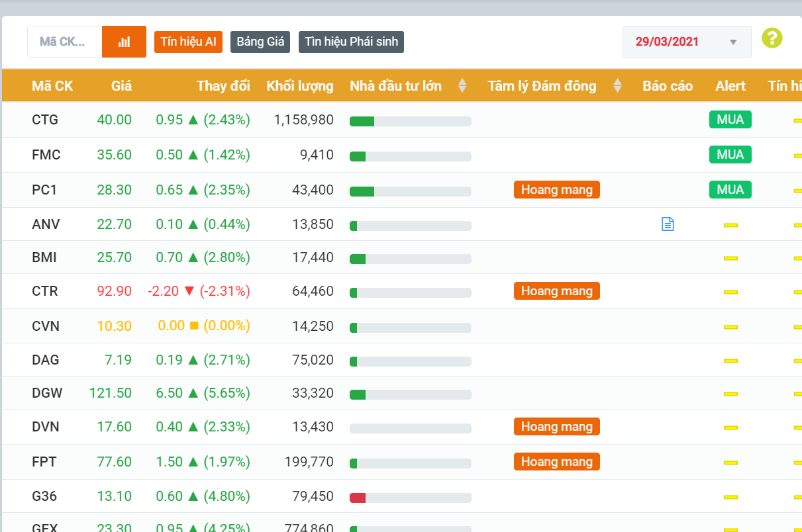The width and height of the screenshot is (802, 532).
Task: Open the yellow help question mark icon
Action: tap(772, 38)
